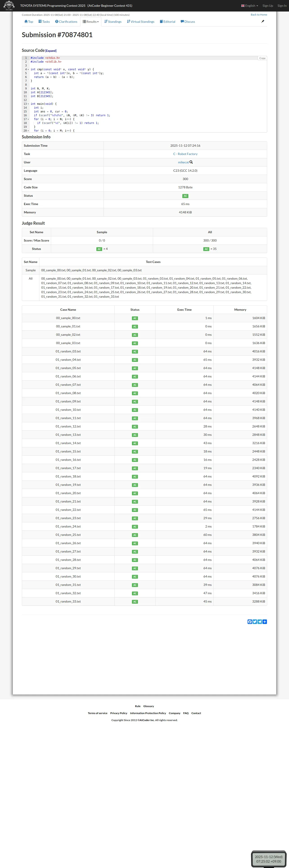
Task: Click the Top home icon tab
Action: click(x=29, y=22)
